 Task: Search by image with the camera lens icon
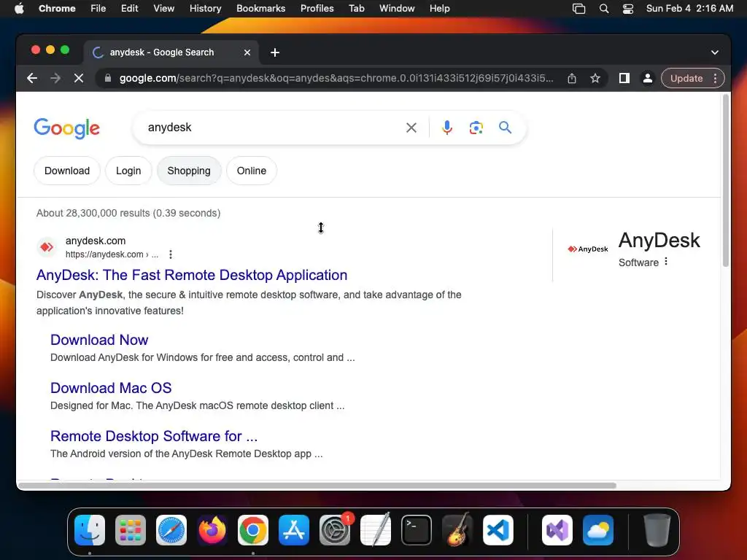(476, 128)
